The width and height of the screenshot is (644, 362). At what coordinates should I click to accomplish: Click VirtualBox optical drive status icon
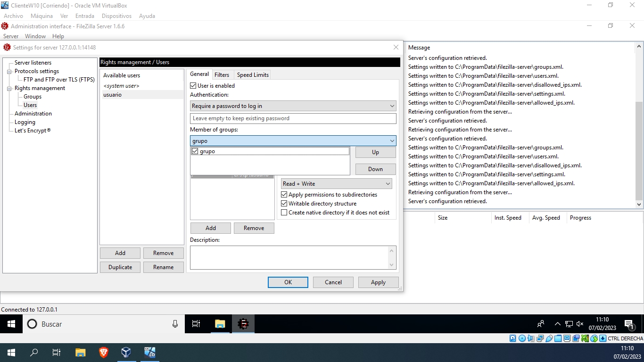point(522,338)
